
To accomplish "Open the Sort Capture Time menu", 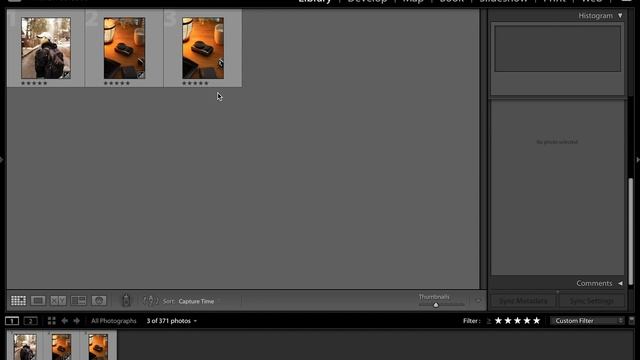I will pos(196,301).
